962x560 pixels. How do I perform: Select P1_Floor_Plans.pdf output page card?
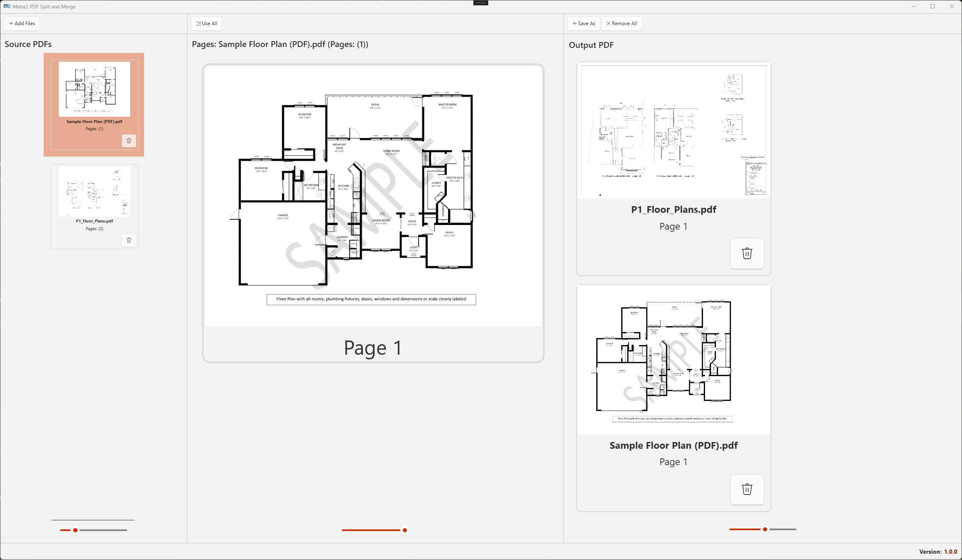pyautogui.click(x=673, y=131)
